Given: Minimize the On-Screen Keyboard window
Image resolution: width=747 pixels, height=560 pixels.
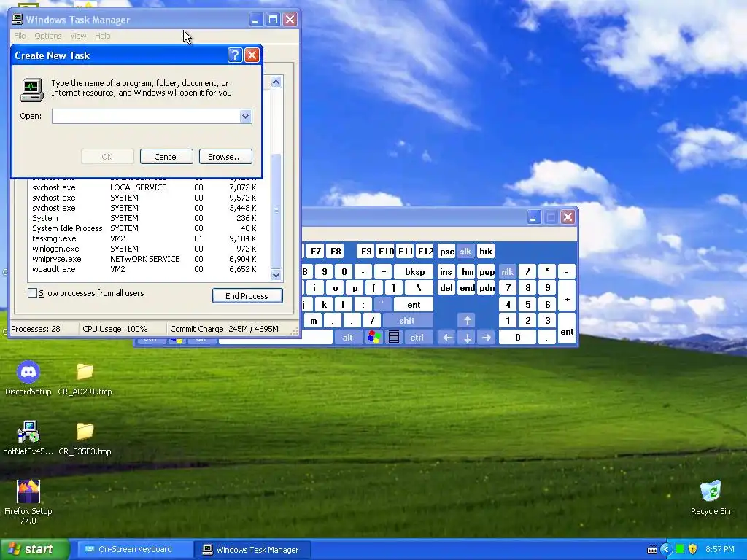Looking at the screenshot, I should [533, 217].
